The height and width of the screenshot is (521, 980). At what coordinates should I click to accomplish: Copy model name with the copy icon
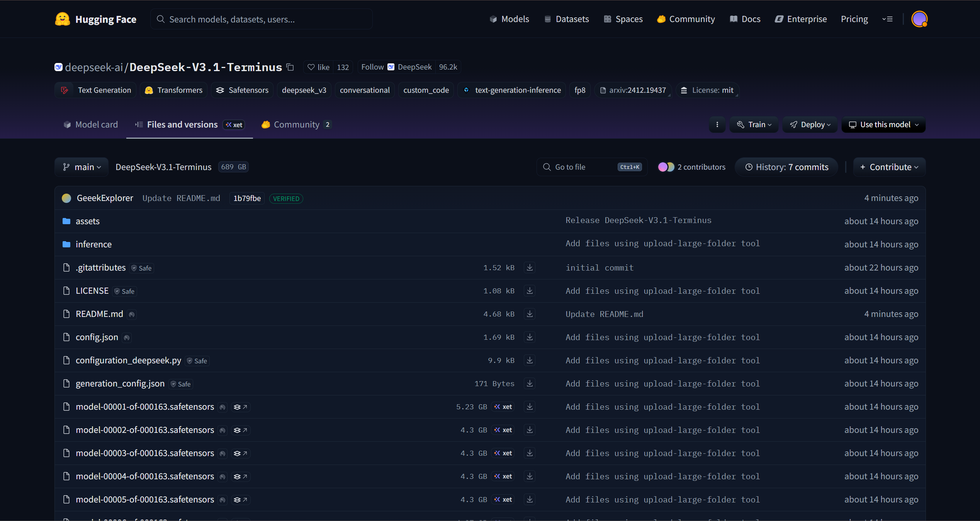coord(290,67)
